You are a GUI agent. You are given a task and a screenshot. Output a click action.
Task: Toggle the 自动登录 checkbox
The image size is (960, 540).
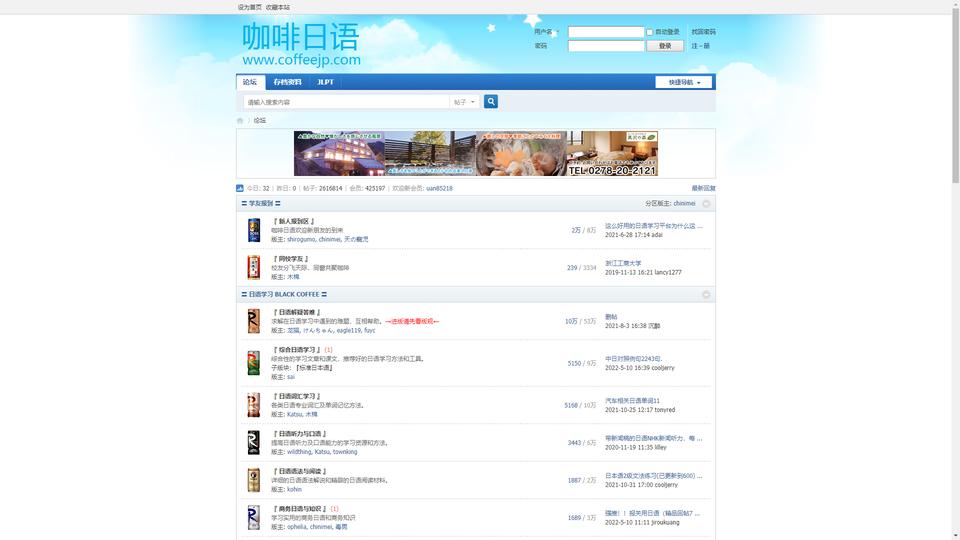pos(650,32)
